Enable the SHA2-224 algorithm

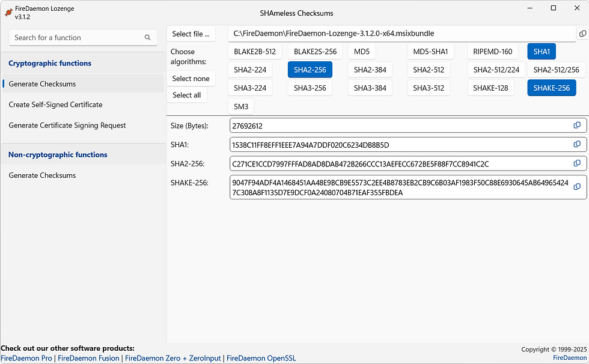tap(250, 70)
